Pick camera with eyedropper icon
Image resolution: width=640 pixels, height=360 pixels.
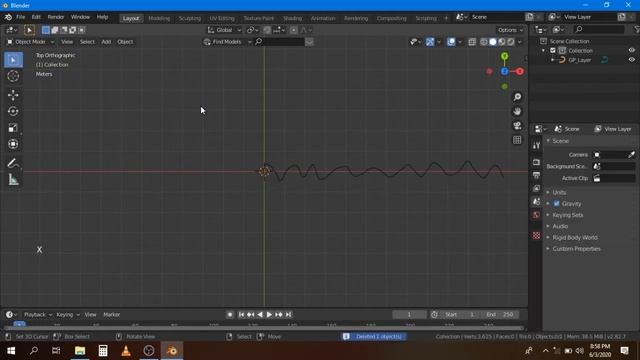[x=631, y=155]
